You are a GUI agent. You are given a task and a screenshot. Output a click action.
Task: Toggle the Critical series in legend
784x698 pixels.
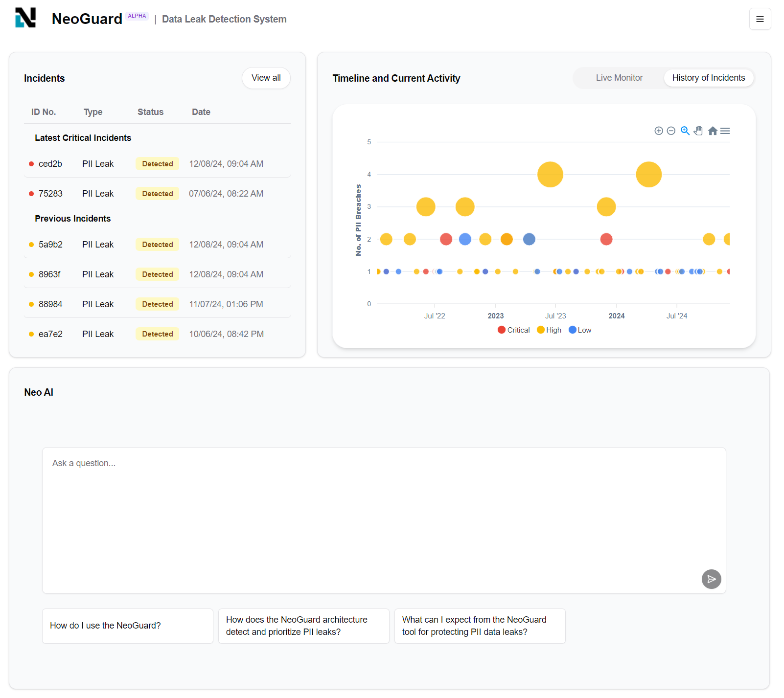coord(514,330)
